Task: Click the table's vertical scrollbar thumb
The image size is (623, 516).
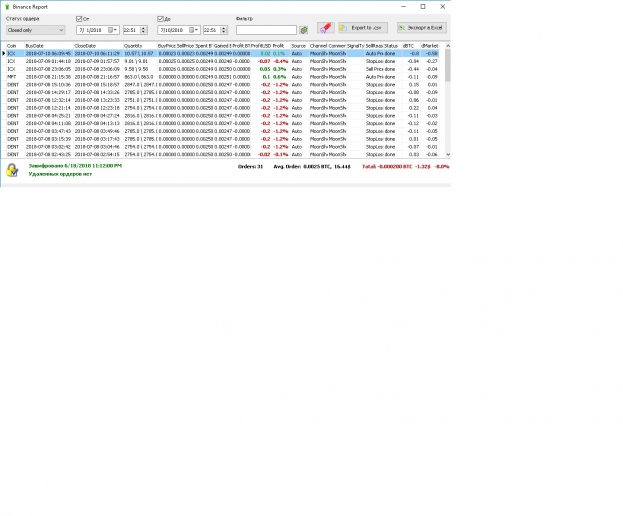Action: [x=448, y=66]
